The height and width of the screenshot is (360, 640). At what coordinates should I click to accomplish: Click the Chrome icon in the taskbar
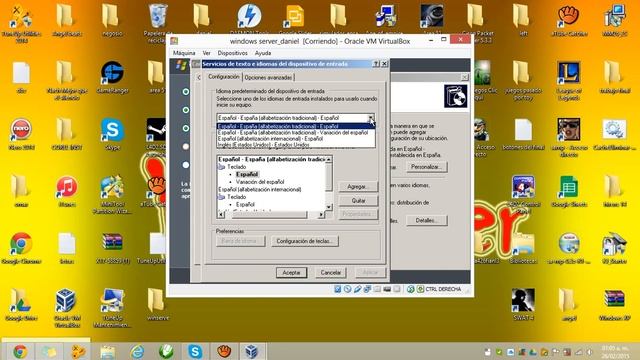coord(20,351)
